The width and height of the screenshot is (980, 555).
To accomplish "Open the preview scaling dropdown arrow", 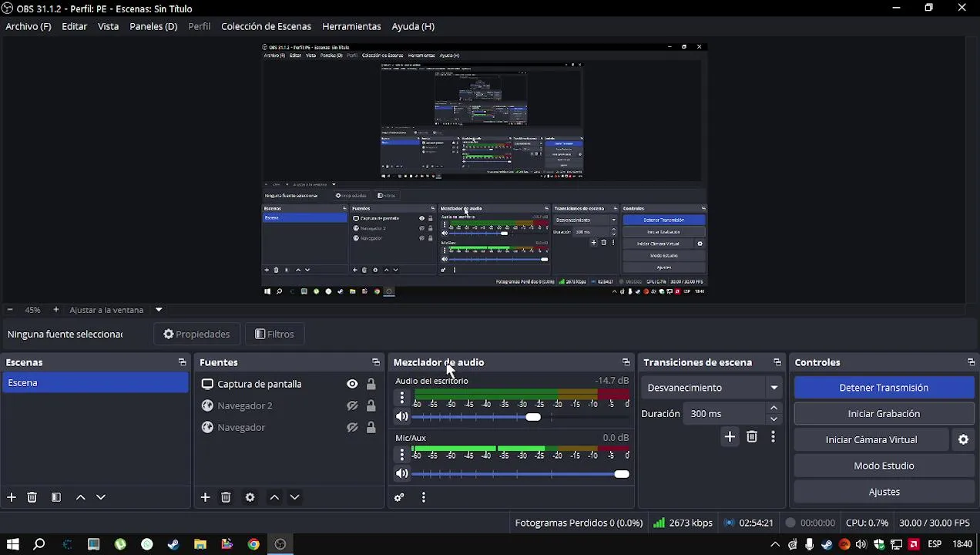I will (x=159, y=310).
